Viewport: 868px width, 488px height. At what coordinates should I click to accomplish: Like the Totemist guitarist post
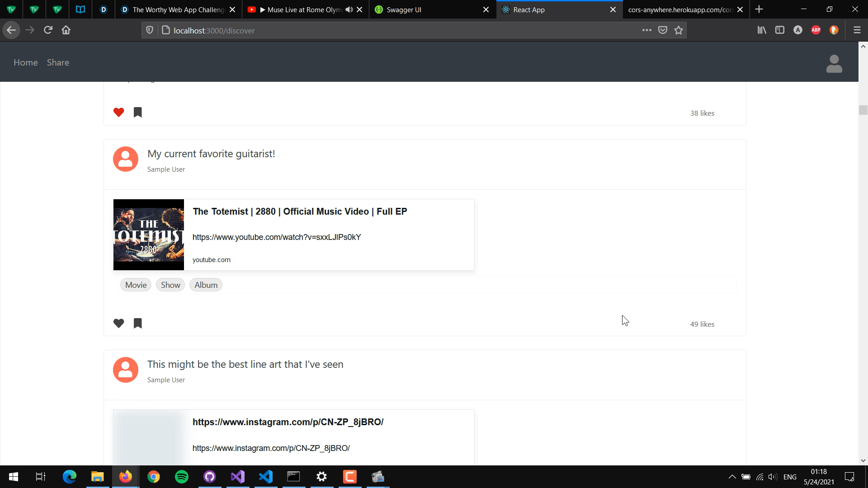(x=118, y=324)
